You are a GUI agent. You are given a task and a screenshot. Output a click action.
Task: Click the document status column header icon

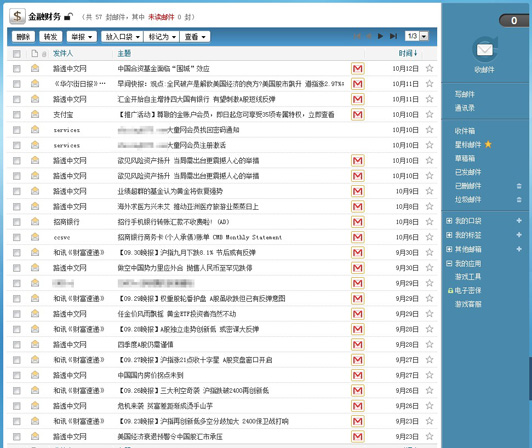tap(34, 53)
